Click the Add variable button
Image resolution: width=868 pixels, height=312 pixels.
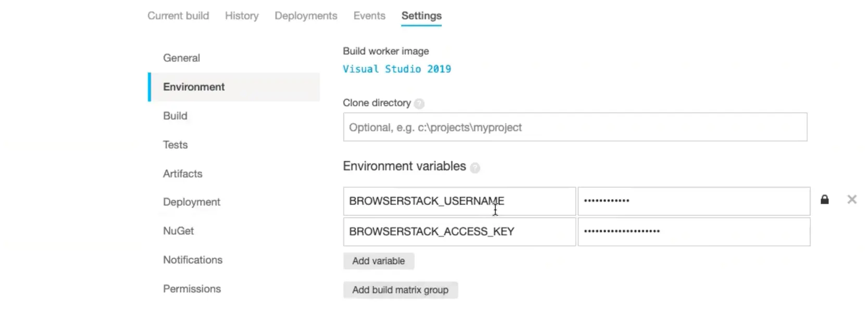(378, 261)
